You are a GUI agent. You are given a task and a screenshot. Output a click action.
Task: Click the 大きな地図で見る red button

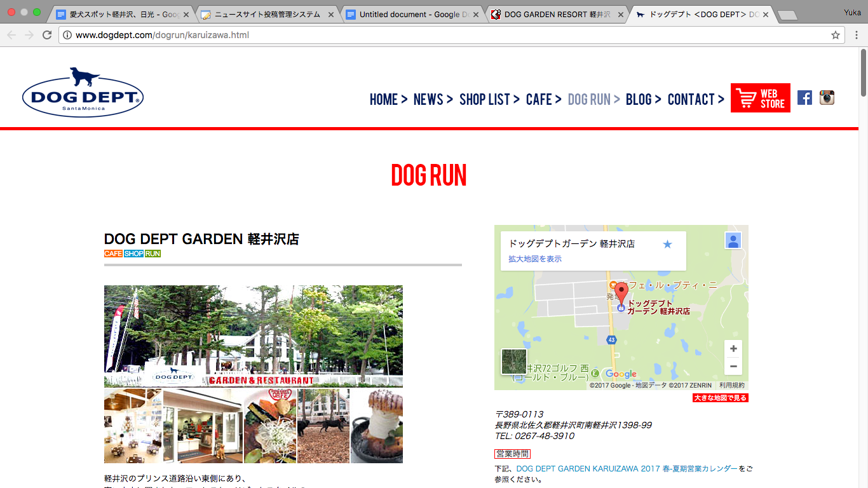[x=721, y=398]
